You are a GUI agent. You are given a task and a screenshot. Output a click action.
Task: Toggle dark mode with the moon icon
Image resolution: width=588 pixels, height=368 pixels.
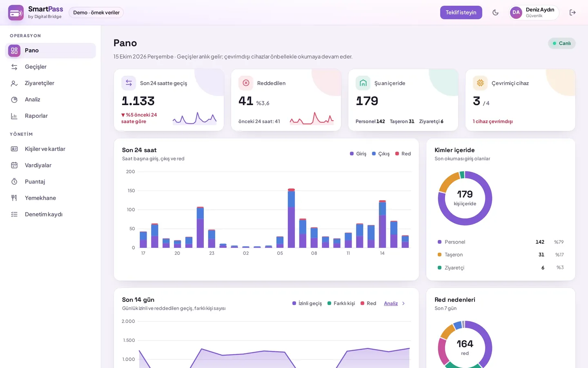(x=495, y=13)
